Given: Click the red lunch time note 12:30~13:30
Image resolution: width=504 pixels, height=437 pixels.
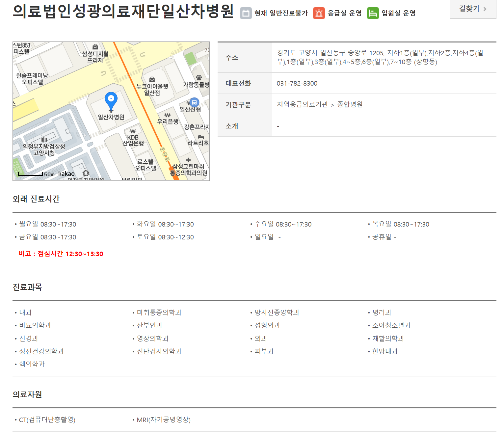Looking at the screenshot, I should (x=61, y=254).
